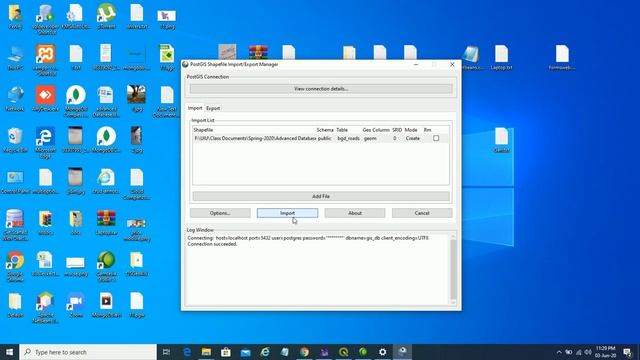Viewport: 640px width, 360px height.
Task: Open Google Chrome from the taskbar
Action: (x=304, y=352)
